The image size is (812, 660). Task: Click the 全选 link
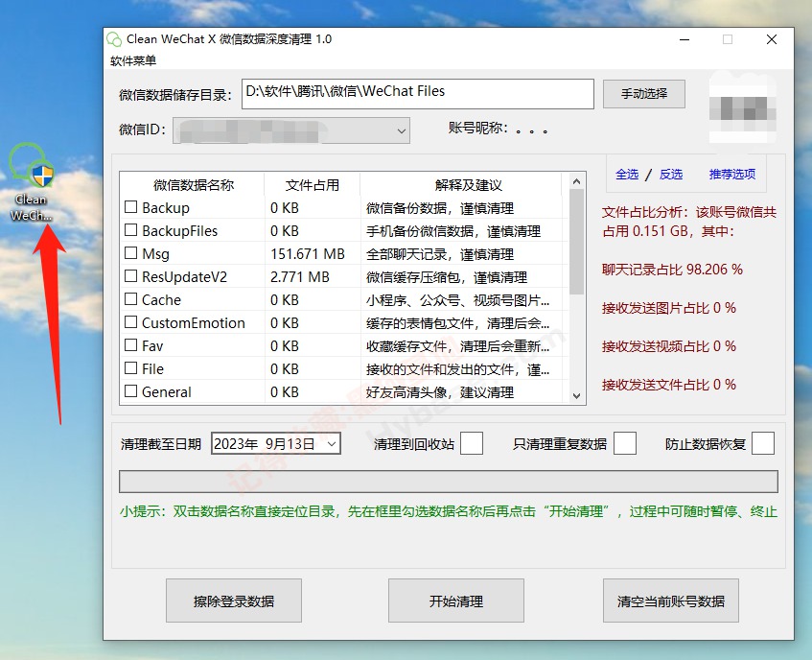[627, 175]
